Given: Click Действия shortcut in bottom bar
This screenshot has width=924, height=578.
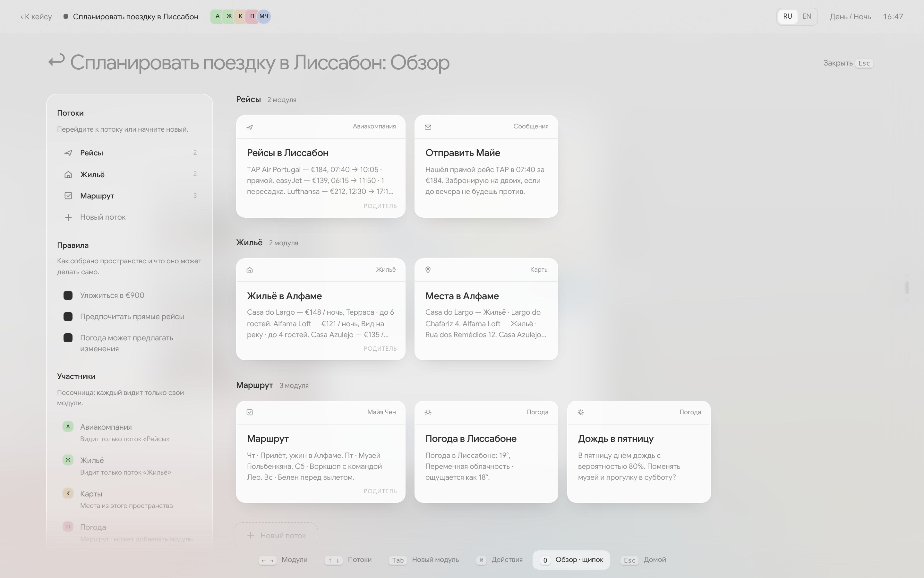Looking at the screenshot, I should (x=500, y=560).
